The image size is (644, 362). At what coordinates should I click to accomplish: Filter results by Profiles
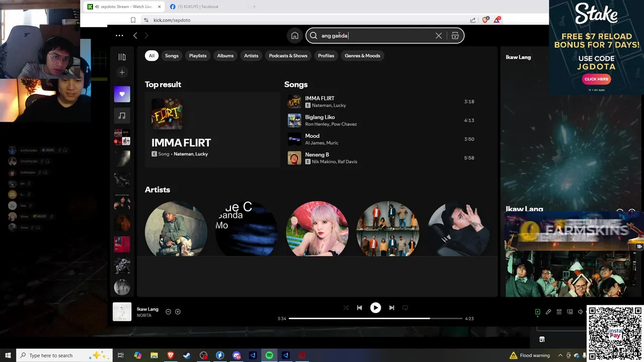(326, 56)
